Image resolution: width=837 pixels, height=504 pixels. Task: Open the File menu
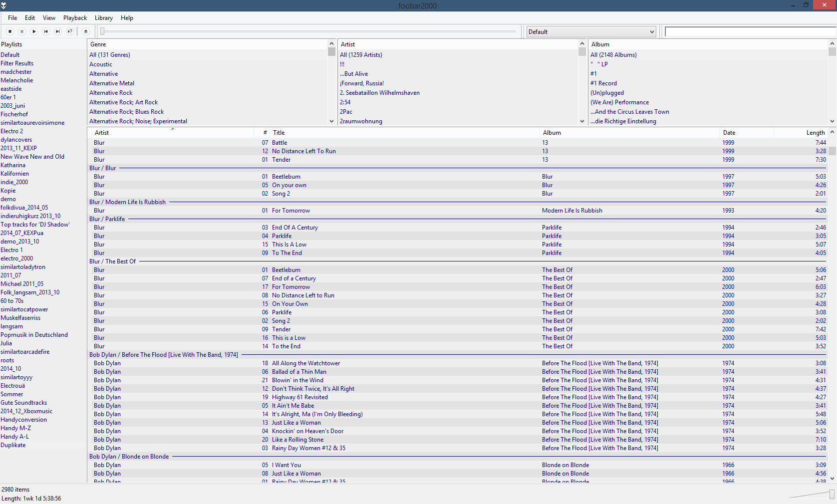tap(12, 18)
